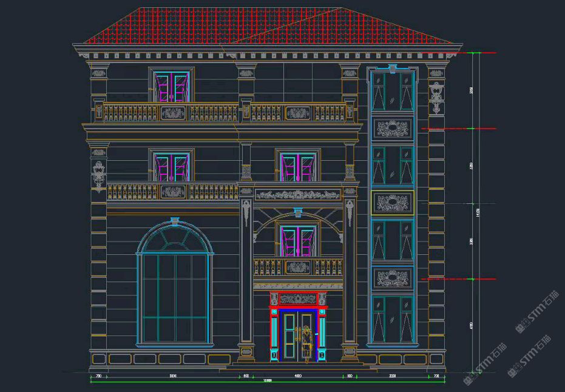Click the 14100 overall height dimension text
Screen dimensions: 565x392
pyautogui.click(x=479, y=212)
